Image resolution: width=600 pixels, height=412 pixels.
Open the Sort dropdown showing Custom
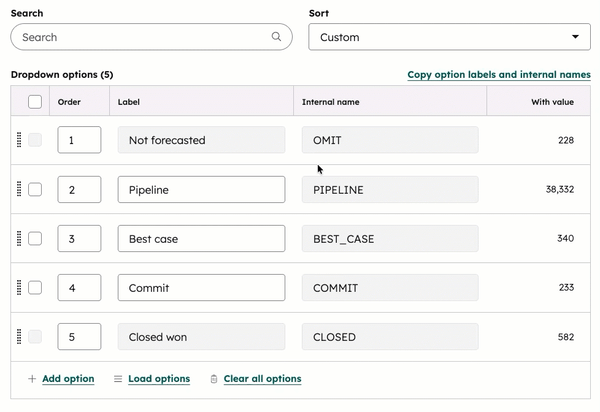[x=449, y=37]
